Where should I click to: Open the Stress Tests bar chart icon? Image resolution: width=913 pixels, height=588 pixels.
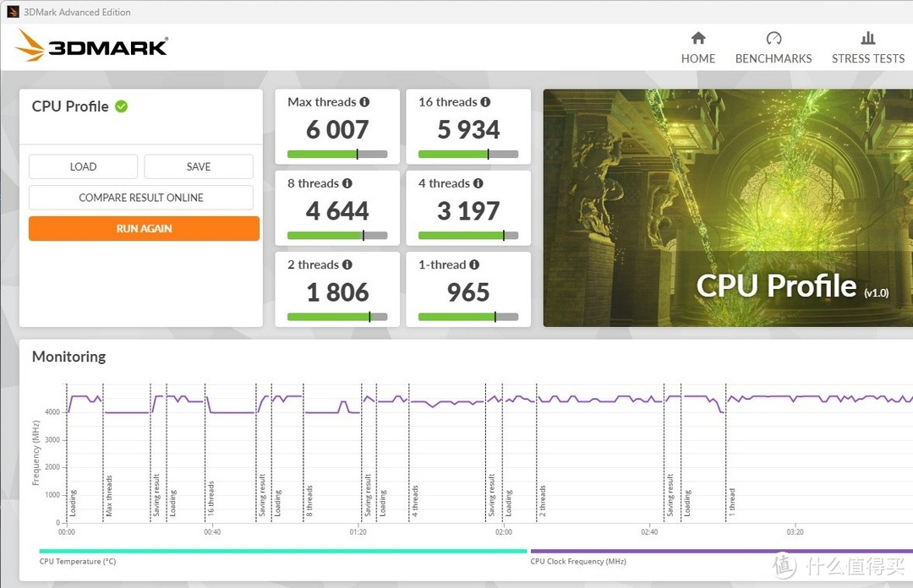click(x=867, y=38)
